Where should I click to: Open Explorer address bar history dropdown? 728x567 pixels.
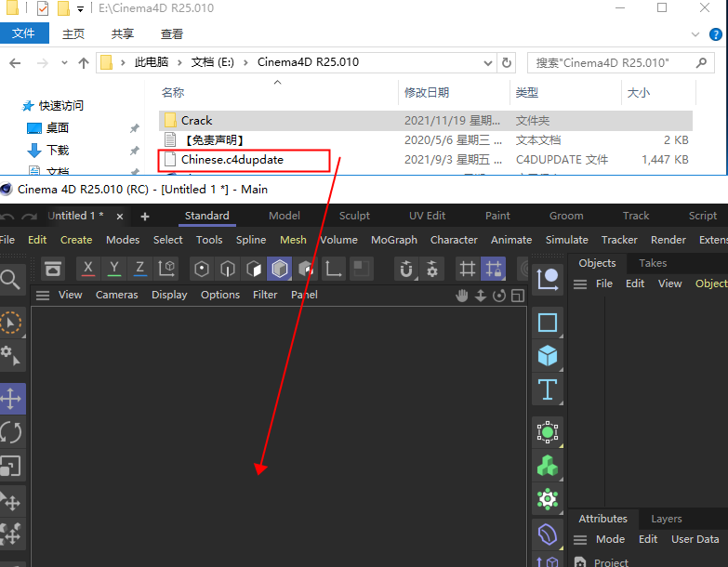tap(486, 62)
